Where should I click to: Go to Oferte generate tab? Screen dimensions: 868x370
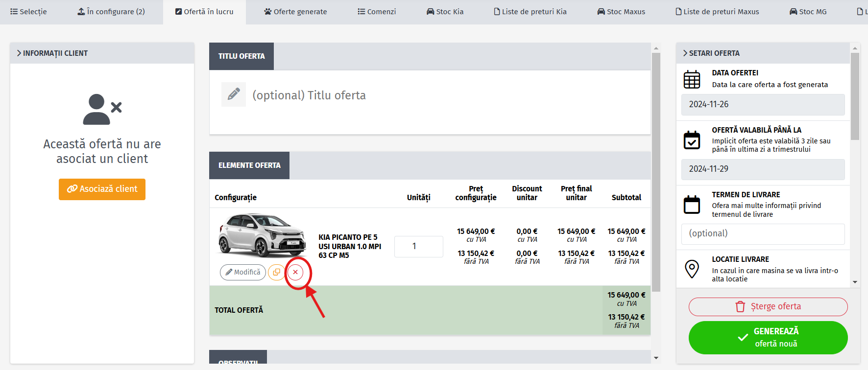295,12
